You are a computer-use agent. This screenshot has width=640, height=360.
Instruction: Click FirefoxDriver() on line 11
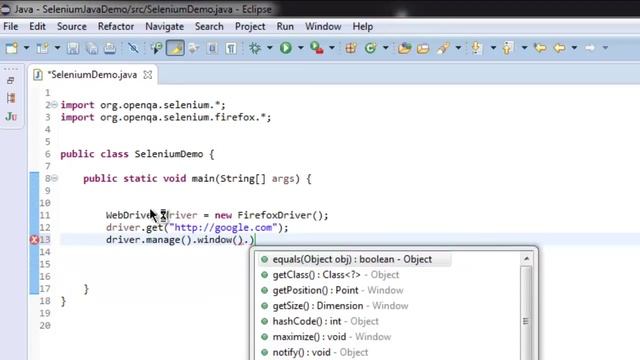[x=280, y=216]
